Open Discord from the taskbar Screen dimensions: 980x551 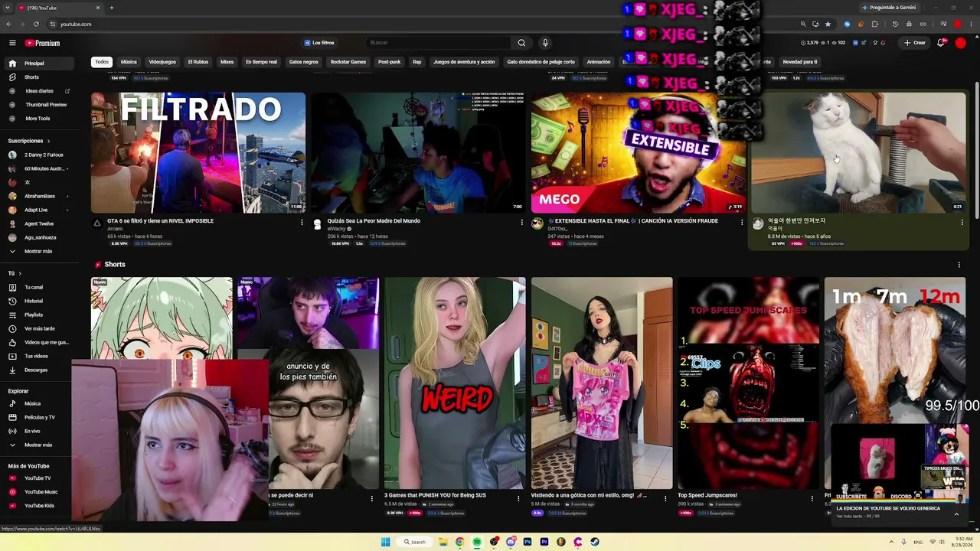coord(511,542)
